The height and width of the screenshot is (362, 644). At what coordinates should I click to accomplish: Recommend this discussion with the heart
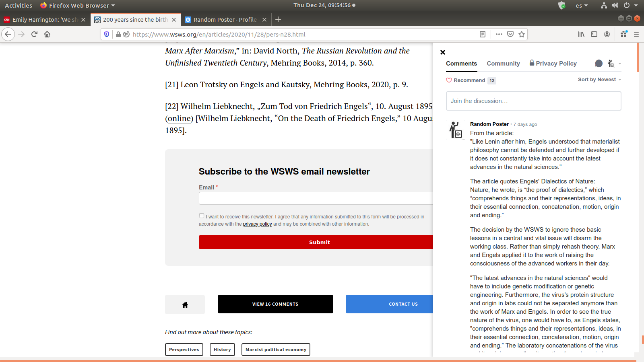466,80
